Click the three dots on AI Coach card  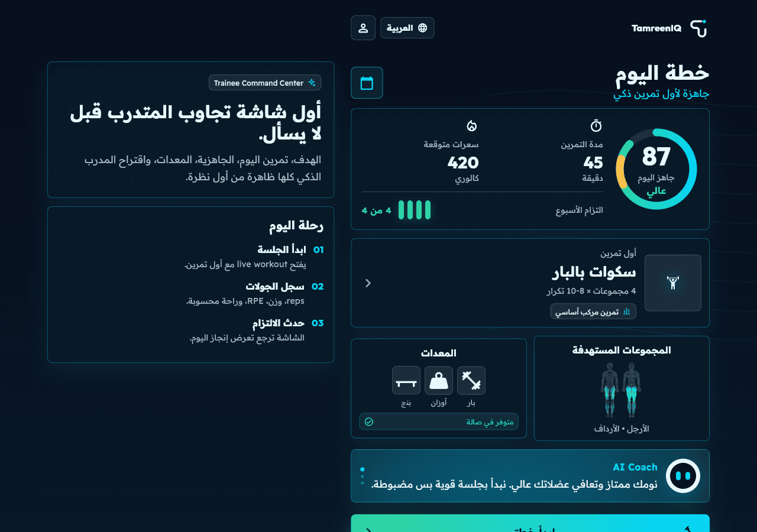point(363,476)
